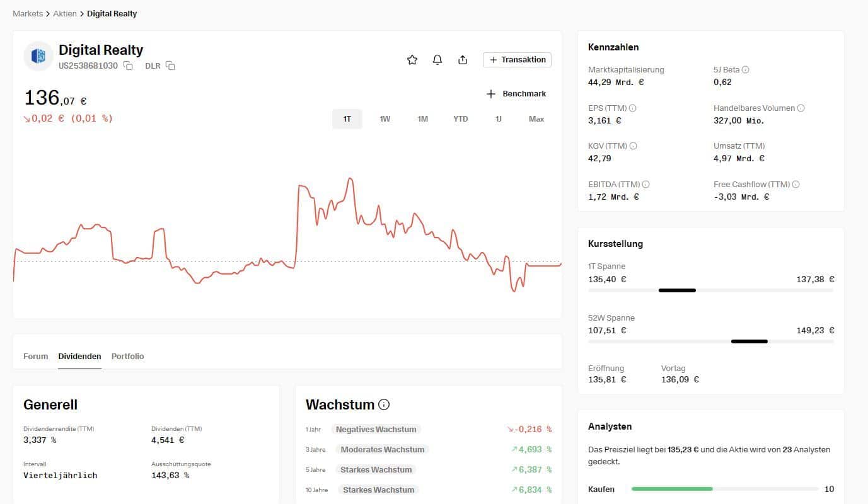The image size is (868, 504).
Task: Click the Kaufen count 10
Action: coord(829,489)
